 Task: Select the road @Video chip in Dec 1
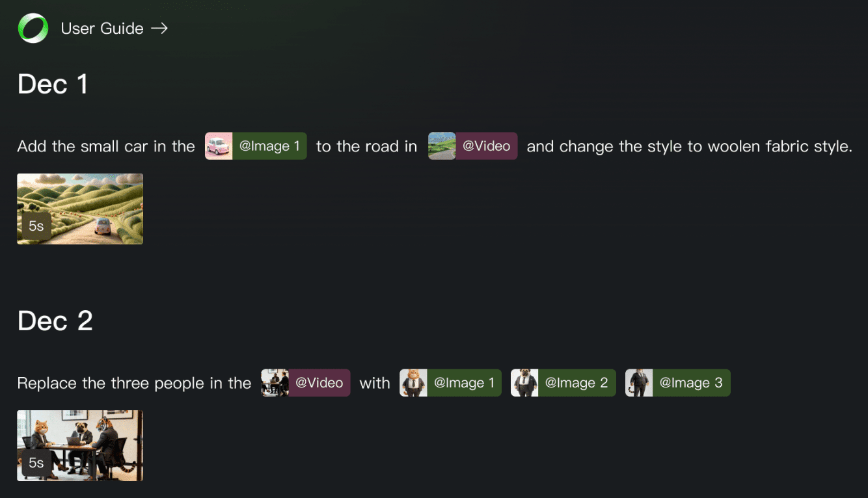[473, 146]
